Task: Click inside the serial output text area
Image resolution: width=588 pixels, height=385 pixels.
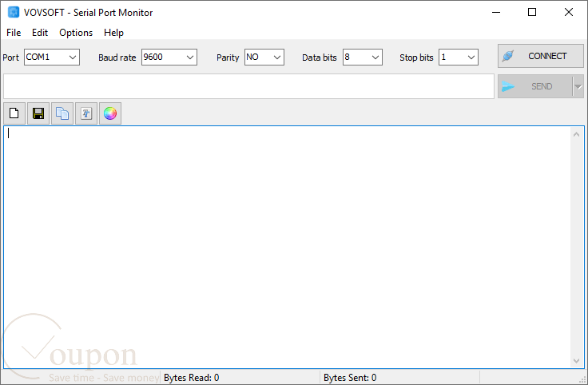Action: pos(288,248)
